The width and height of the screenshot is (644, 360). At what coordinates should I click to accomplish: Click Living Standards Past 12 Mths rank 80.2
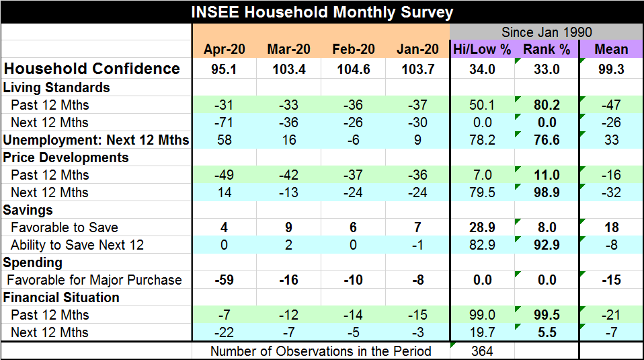tap(547, 105)
